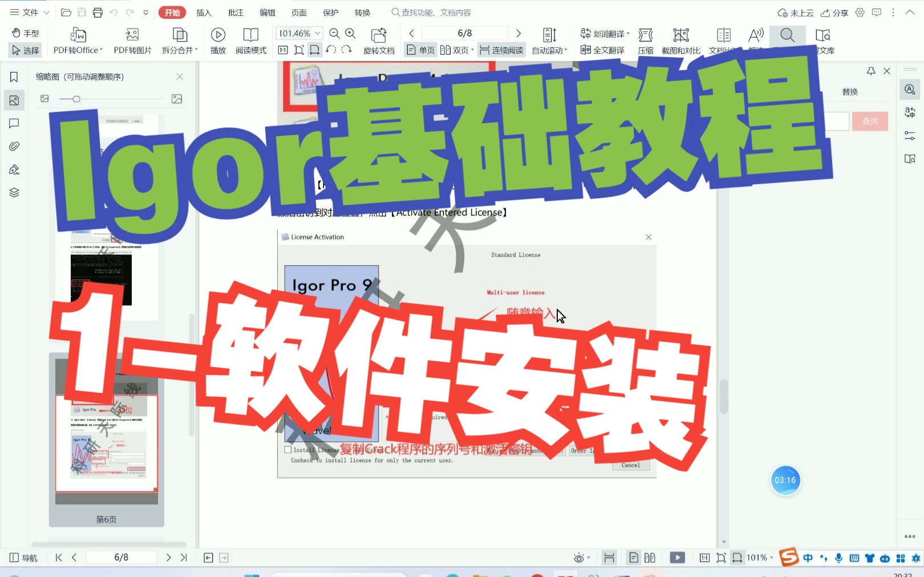Screen dimensions: 924x577
Task: Open the 页面 tab
Action: point(299,13)
